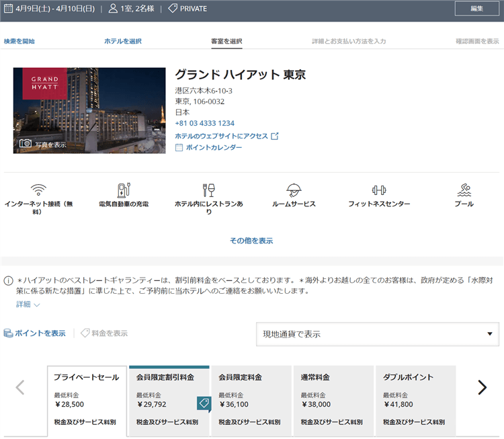This screenshot has width=504, height=439.
Task: Toggle to 料金を表示 view
Action: coord(104,333)
